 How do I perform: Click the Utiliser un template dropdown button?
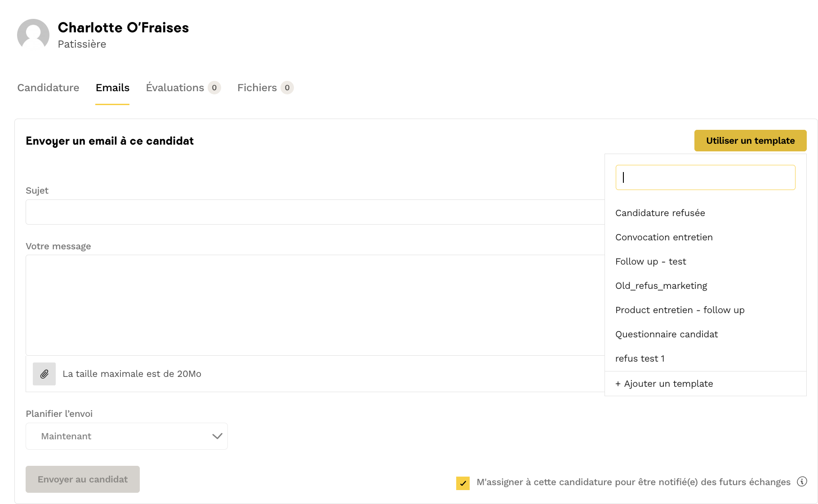point(750,141)
